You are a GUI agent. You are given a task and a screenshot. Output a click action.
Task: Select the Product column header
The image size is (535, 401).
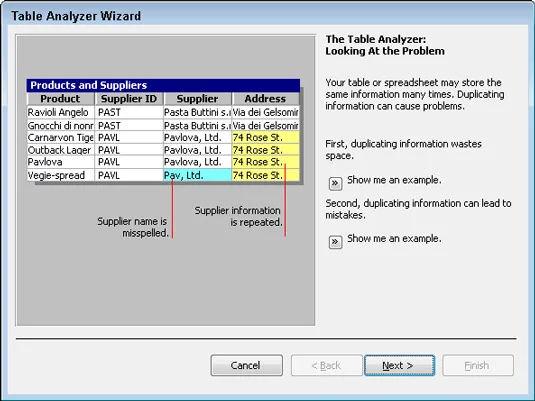[x=60, y=99]
